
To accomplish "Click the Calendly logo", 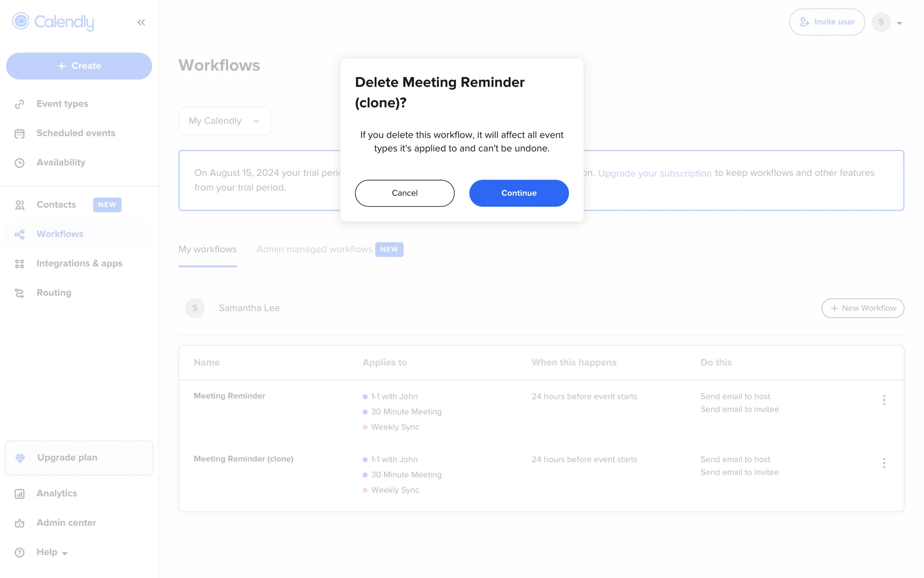I will pos(53,22).
